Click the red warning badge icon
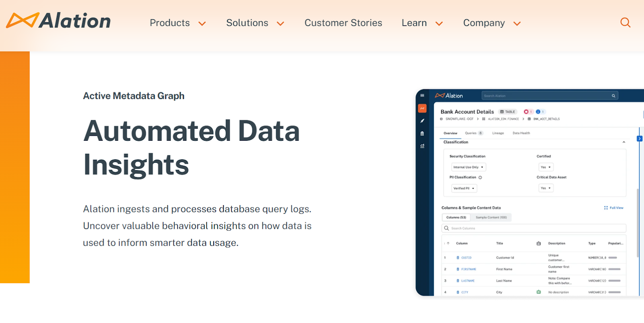 coord(526,112)
